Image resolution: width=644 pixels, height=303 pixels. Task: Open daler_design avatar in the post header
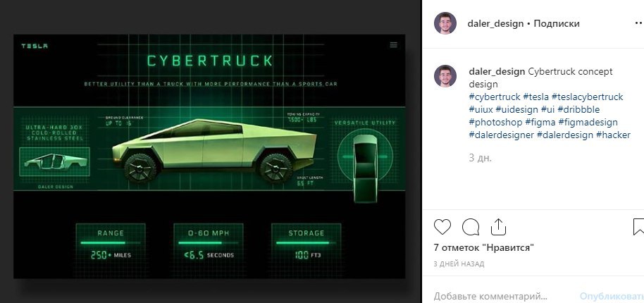coord(445,23)
